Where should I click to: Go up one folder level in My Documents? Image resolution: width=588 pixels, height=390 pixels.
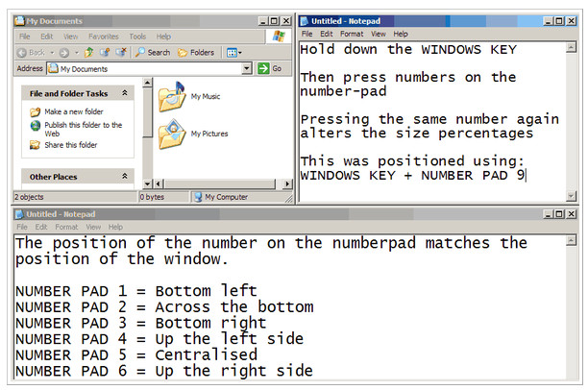click(x=89, y=53)
